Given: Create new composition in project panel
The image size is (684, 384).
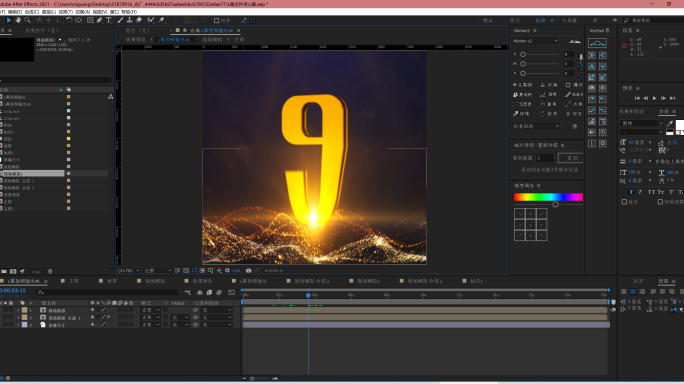Looking at the screenshot, I should point(13,271).
